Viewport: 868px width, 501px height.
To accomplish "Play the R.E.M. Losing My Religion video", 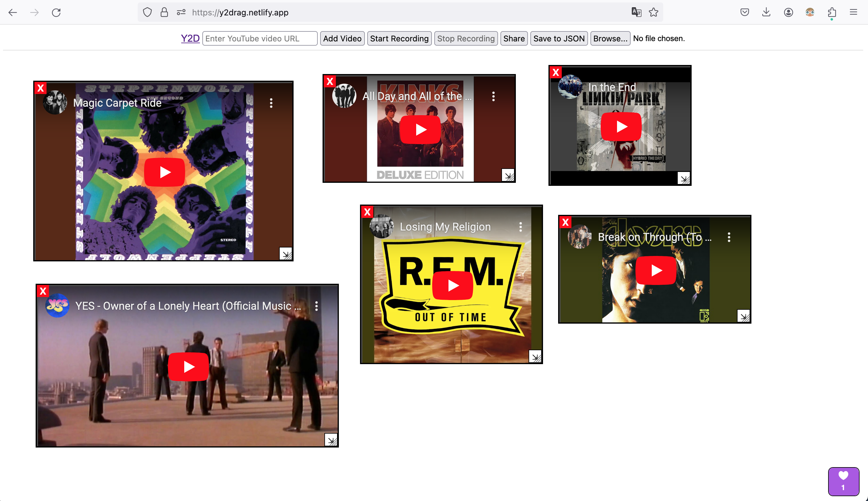I will click(452, 286).
